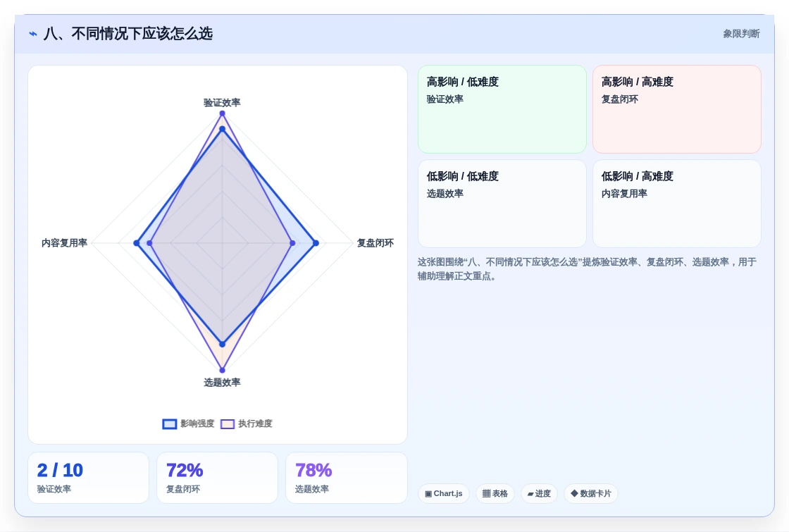Click the 2 / 10 验证效率 stat card
This screenshot has height=532, width=789.
89,478
